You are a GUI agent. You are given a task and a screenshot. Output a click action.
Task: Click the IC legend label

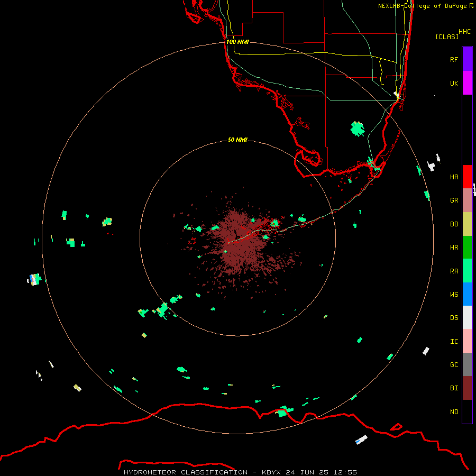pos(454,341)
